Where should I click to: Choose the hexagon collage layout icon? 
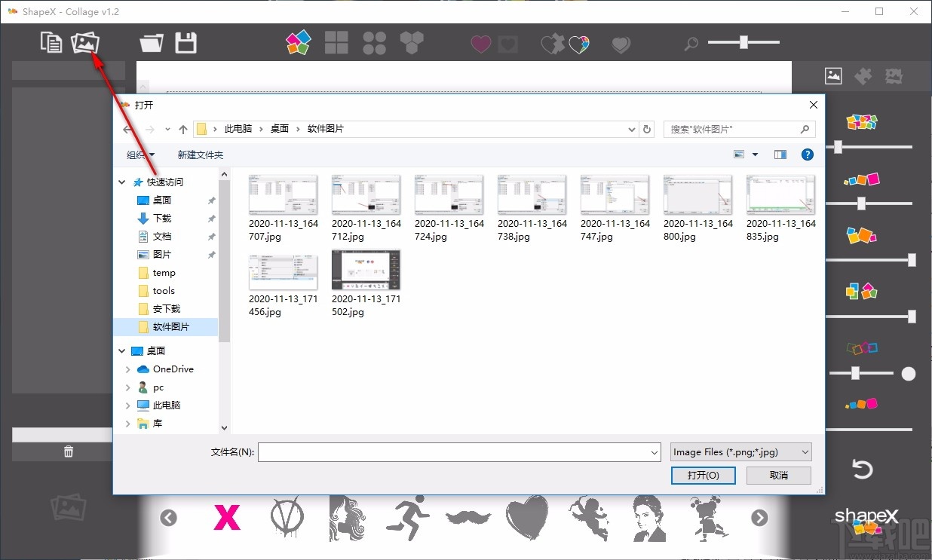pos(412,43)
